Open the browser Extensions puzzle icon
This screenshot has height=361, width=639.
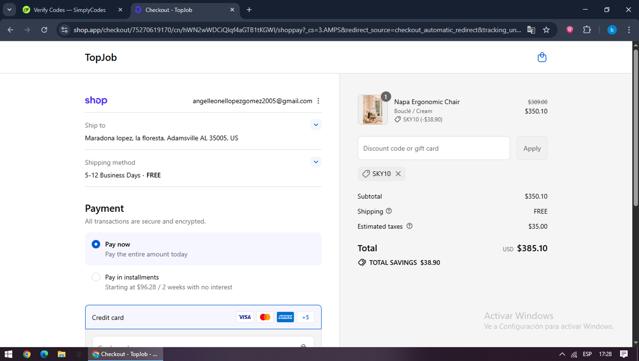pyautogui.click(x=586, y=30)
